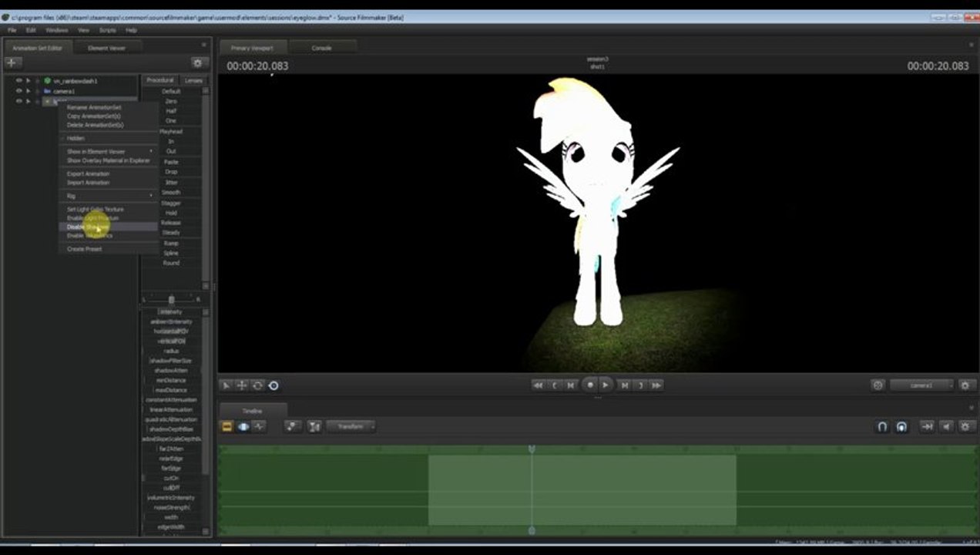Image resolution: width=980 pixels, height=555 pixels.
Task: Toggle frame snapping magnet icon
Action: coord(901,427)
